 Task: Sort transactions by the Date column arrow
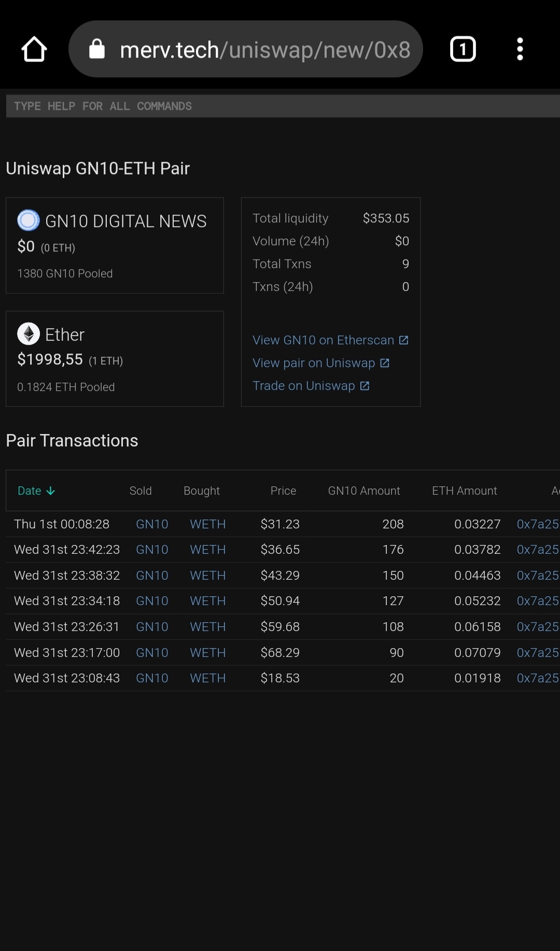(x=50, y=491)
